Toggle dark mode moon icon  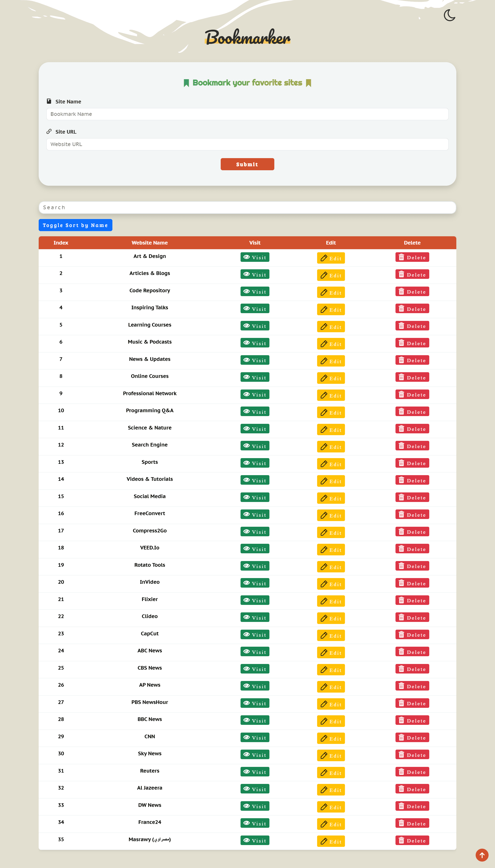tap(449, 15)
